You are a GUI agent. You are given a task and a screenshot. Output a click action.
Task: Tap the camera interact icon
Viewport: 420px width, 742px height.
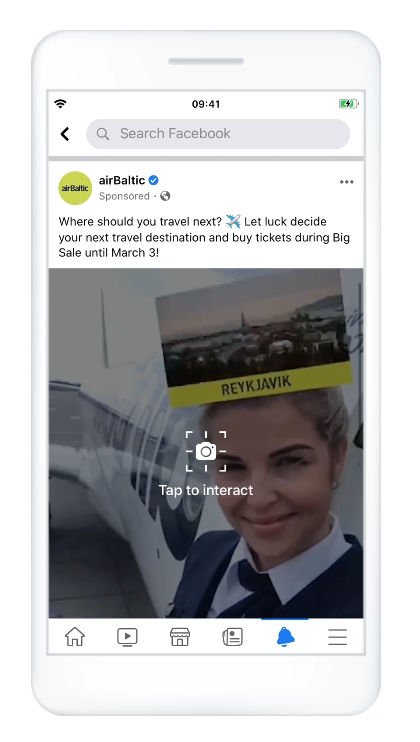[206, 451]
